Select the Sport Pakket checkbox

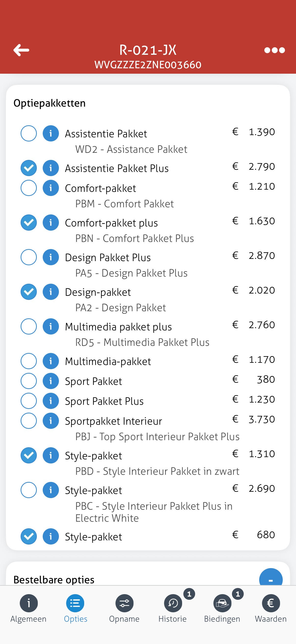(x=29, y=381)
